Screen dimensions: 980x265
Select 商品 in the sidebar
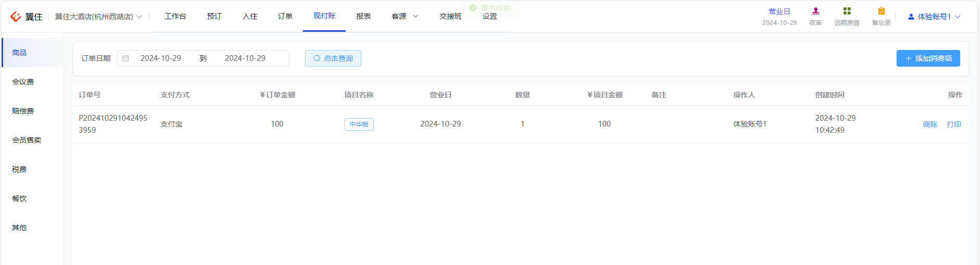33,53
